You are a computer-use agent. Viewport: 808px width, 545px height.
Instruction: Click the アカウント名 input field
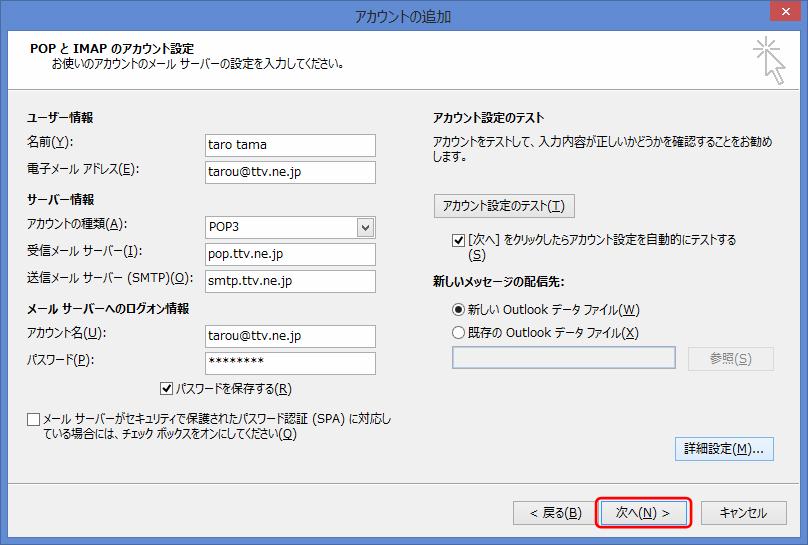[289, 336]
